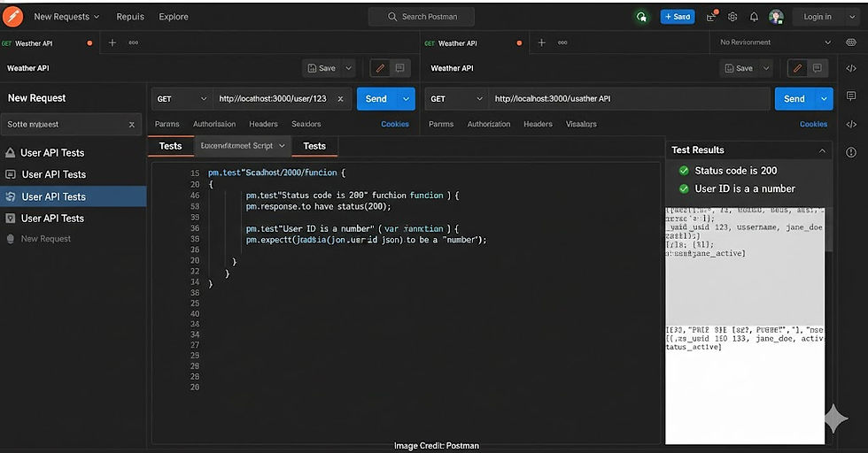Screen dimensions: 868x453
Task: Click the Login in button
Action: click(x=818, y=17)
